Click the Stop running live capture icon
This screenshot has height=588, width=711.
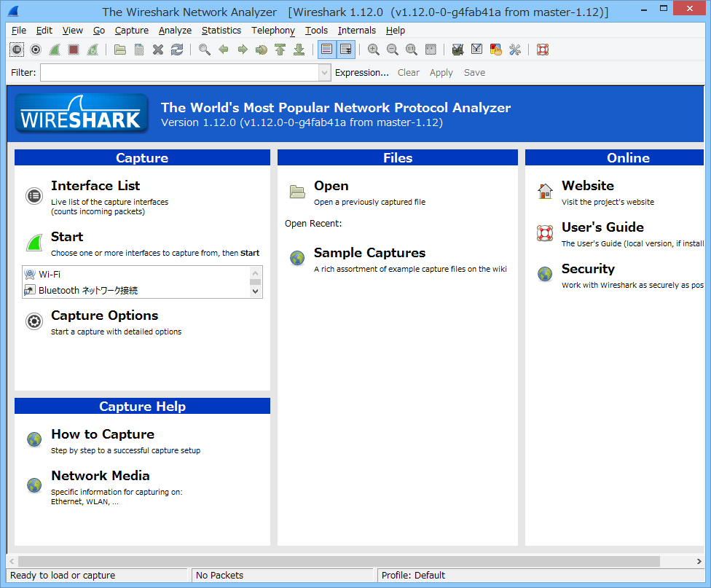click(73, 50)
